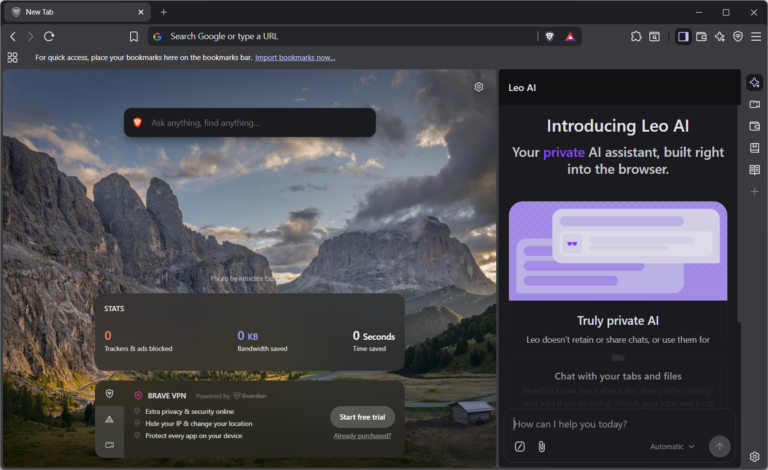Image resolution: width=768 pixels, height=470 pixels.
Task: Open Leo AI from the toolbar sparkle icon
Action: (720, 36)
